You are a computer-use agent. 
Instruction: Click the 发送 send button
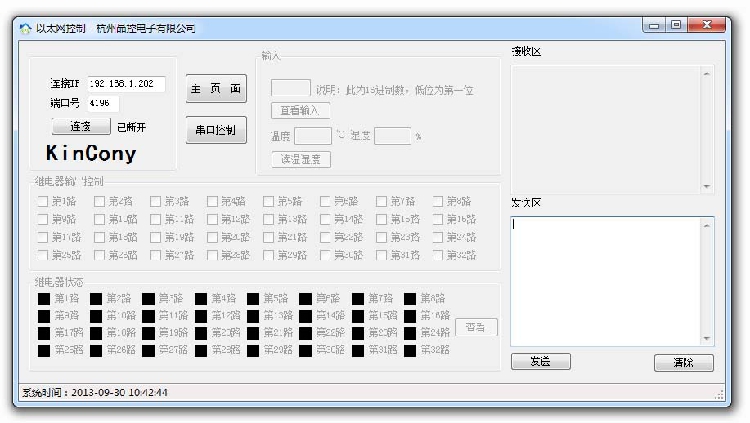tap(540, 362)
